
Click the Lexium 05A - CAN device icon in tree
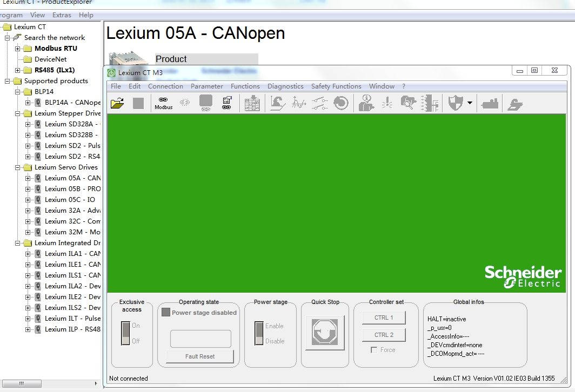(38, 178)
